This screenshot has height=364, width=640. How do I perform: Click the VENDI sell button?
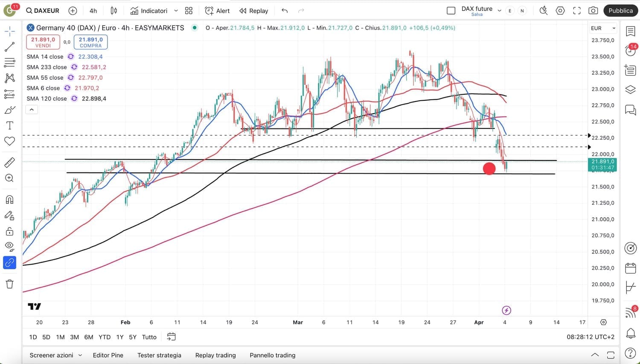point(43,42)
